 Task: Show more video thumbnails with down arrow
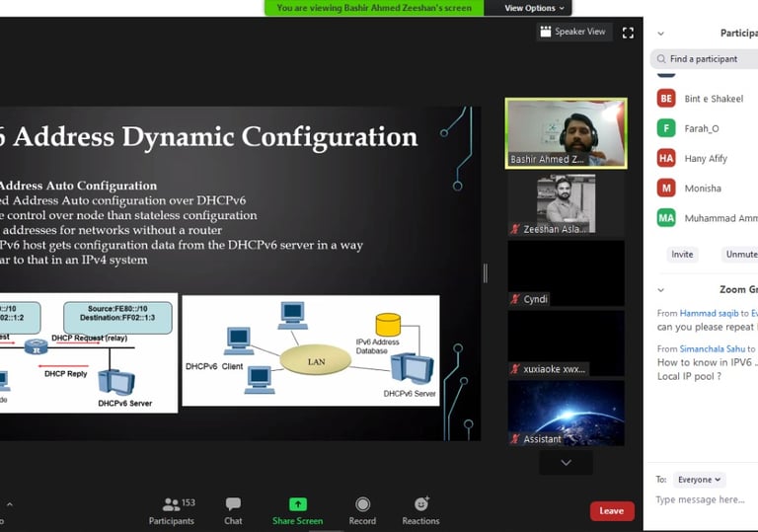(x=567, y=463)
